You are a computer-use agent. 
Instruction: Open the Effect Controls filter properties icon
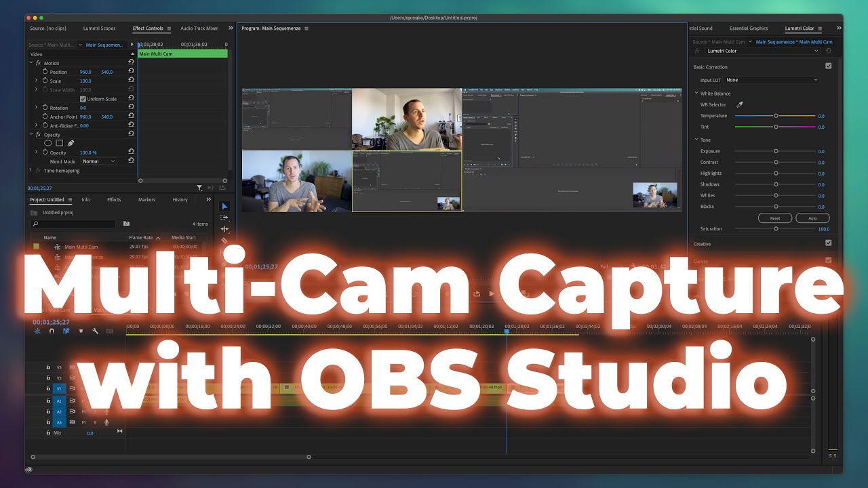[199, 188]
